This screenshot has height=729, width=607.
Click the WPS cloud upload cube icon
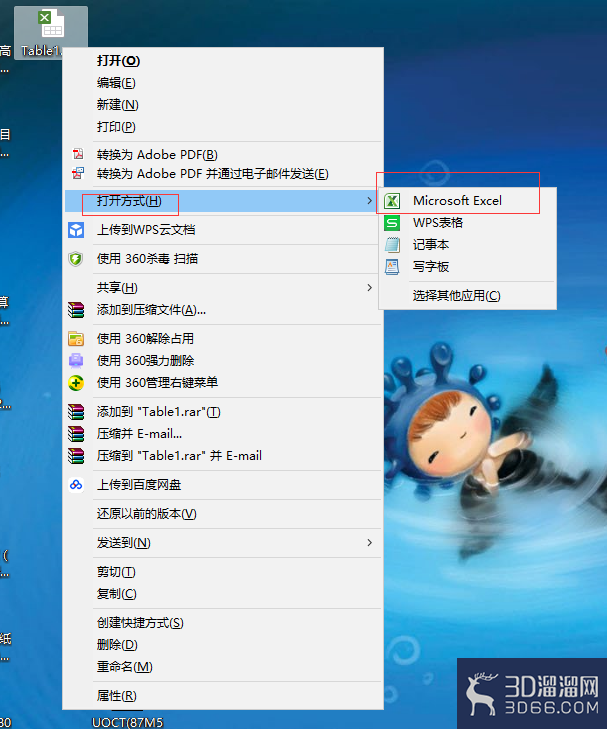tap(76, 230)
